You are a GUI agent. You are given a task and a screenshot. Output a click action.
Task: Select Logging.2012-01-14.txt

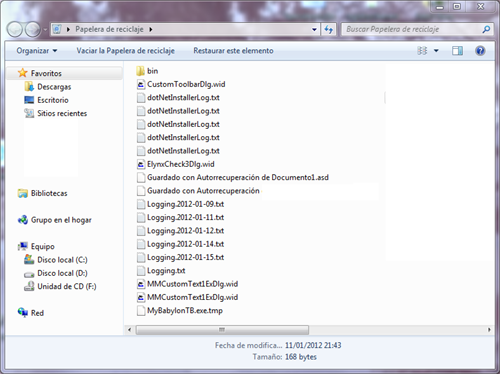185,244
